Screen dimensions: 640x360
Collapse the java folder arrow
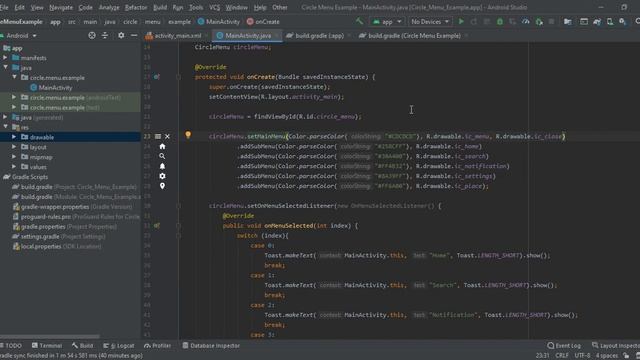tap(5, 68)
